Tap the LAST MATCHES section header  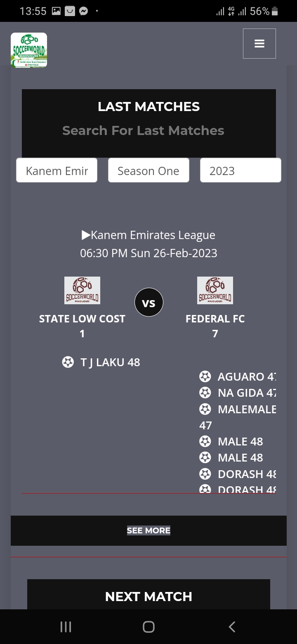pyautogui.click(x=148, y=107)
